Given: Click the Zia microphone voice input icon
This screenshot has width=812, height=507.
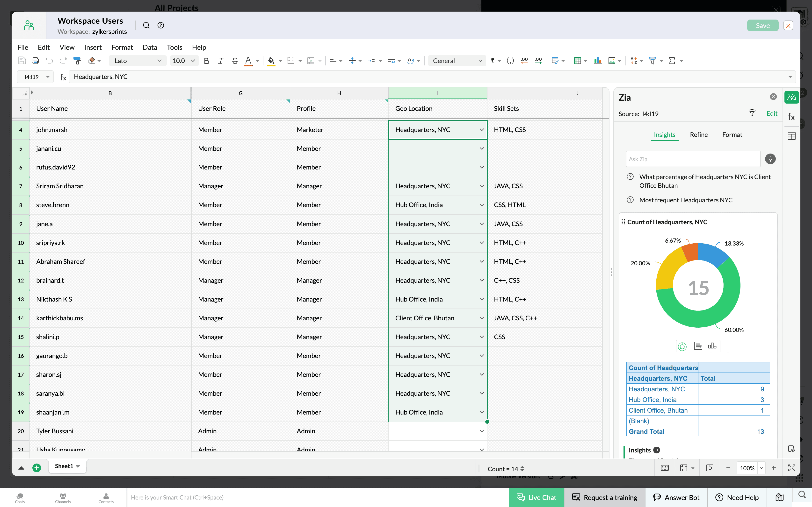Looking at the screenshot, I should tap(770, 159).
